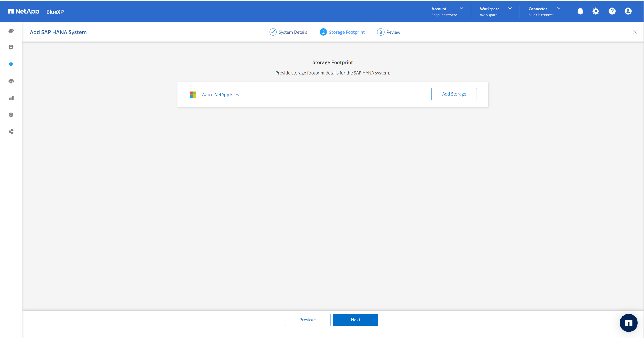Image resolution: width=644 pixels, height=338 pixels.
Task: Select the Protection shield sidebar icon
Action: (11, 64)
